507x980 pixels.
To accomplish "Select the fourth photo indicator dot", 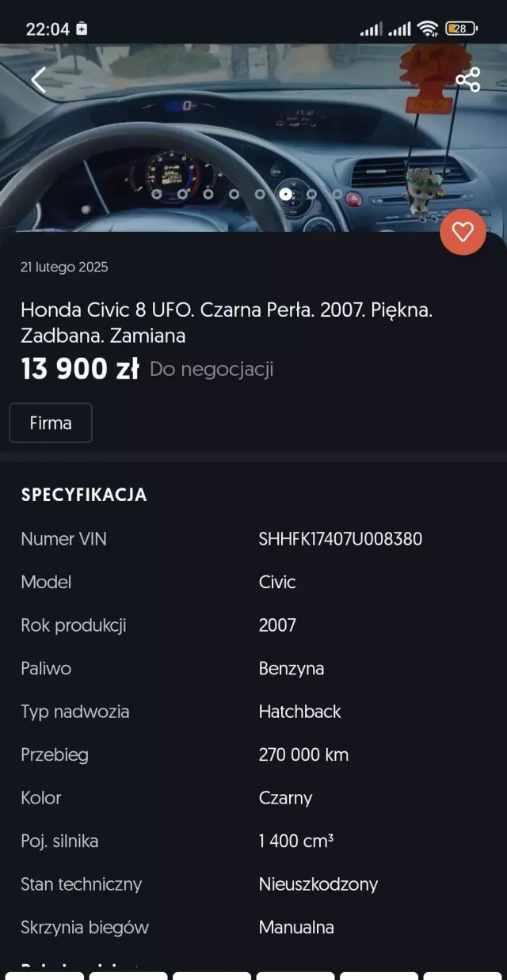I will click(x=234, y=194).
